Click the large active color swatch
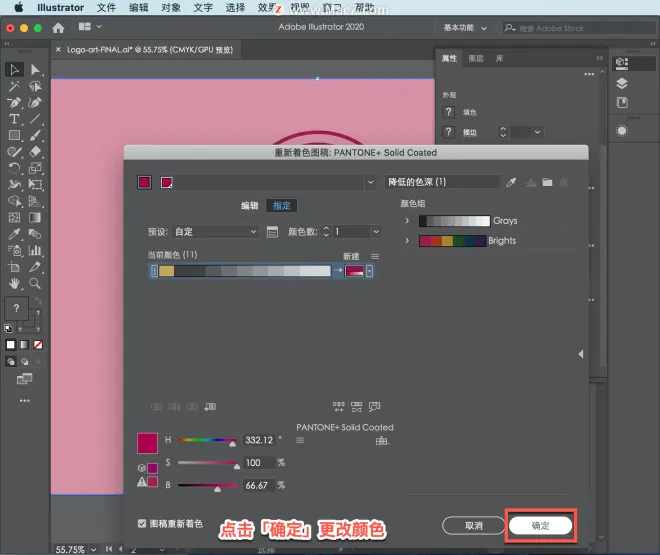660x555 pixels. coord(147,443)
